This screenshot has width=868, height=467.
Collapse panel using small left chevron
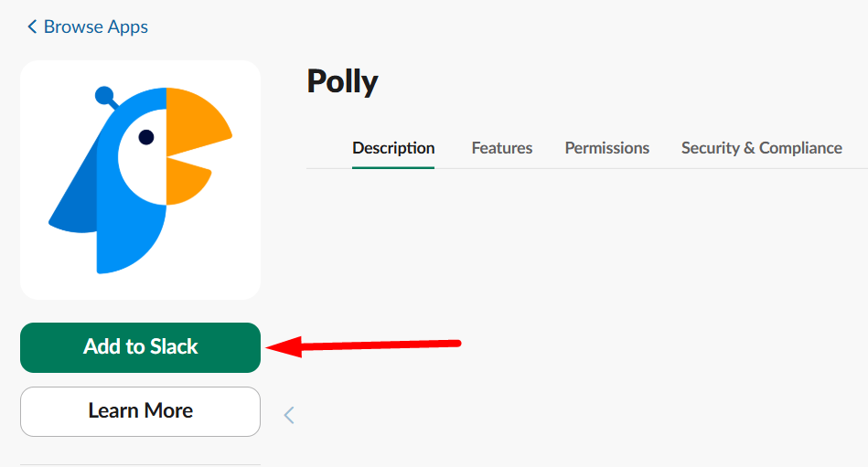(x=289, y=415)
